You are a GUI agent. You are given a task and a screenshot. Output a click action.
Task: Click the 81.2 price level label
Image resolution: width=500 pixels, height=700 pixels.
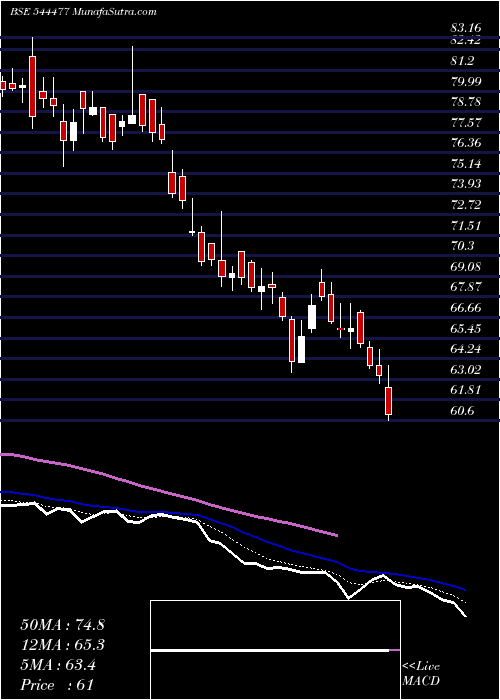(x=462, y=61)
